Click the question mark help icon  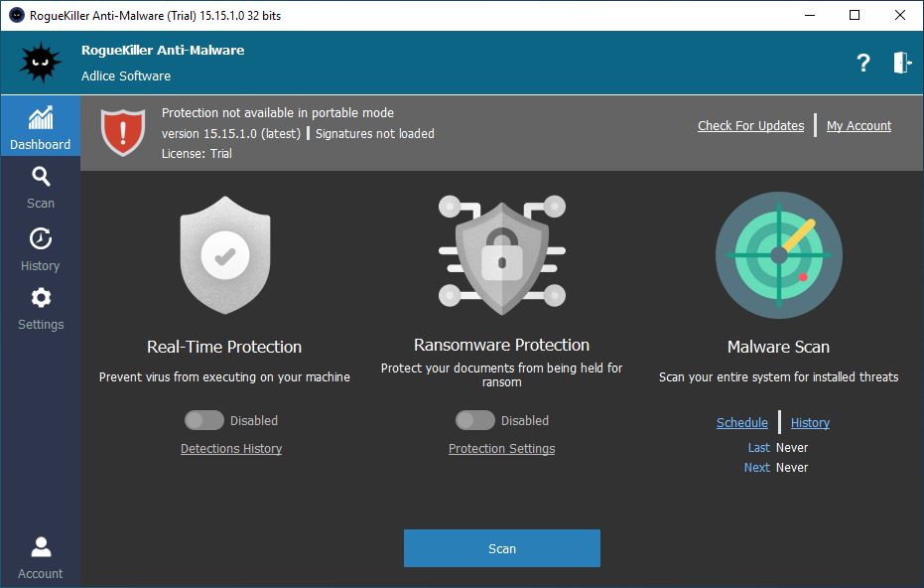[863, 63]
